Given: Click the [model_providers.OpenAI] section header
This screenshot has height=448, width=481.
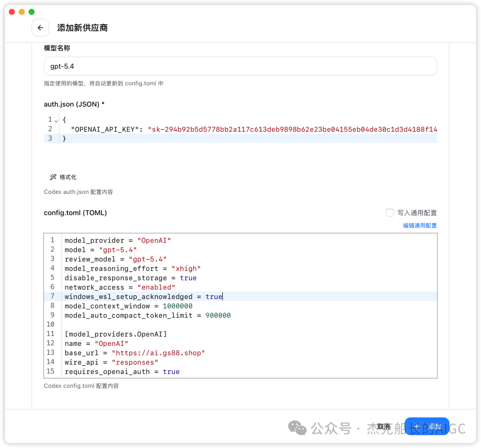Looking at the screenshot, I should [116, 334].
